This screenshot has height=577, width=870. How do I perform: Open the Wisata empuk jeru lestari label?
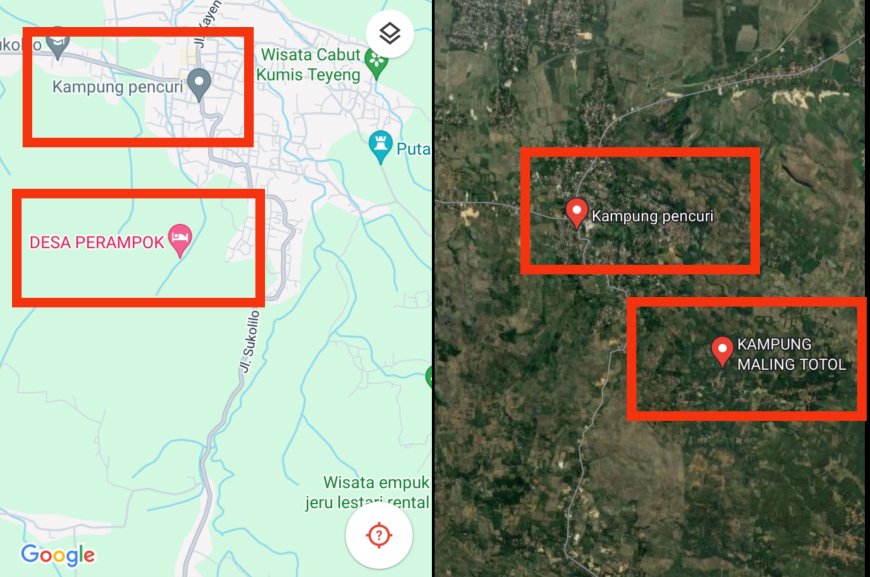[x=367, y=492]
